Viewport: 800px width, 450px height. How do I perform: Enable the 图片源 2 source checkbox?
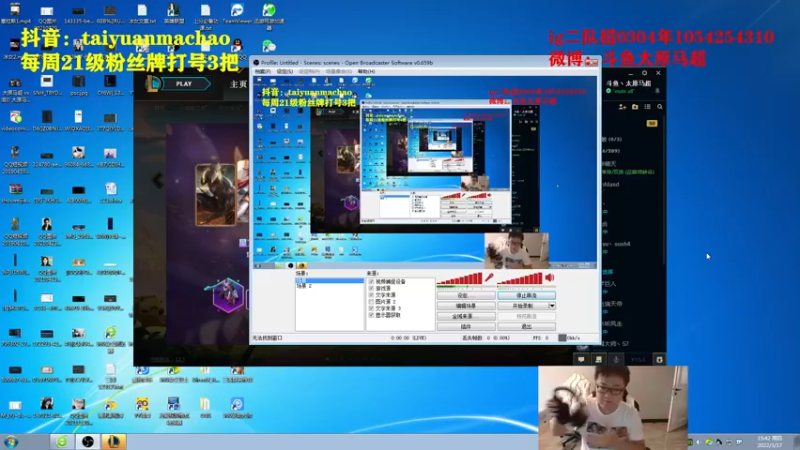(x=371, y=302)
